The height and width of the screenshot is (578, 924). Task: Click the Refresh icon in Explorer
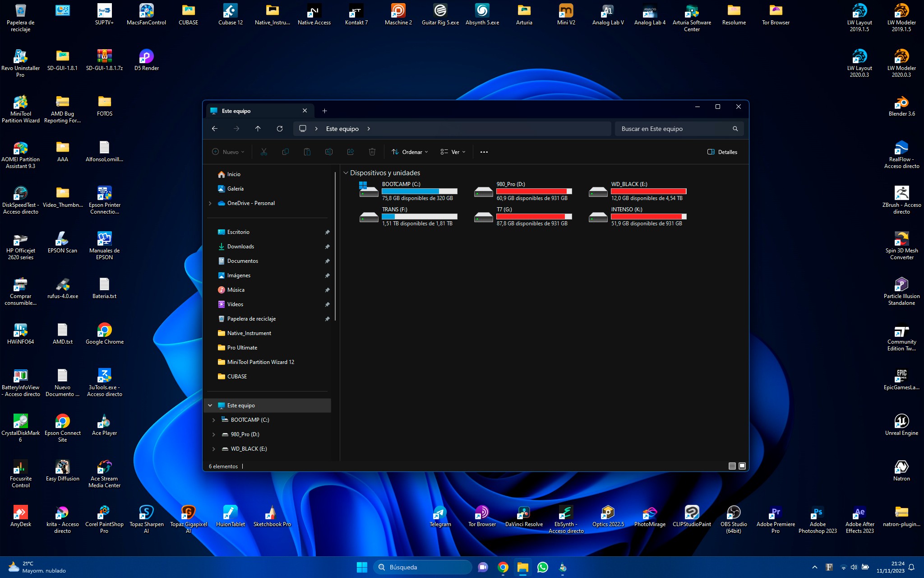pos(280,129)
